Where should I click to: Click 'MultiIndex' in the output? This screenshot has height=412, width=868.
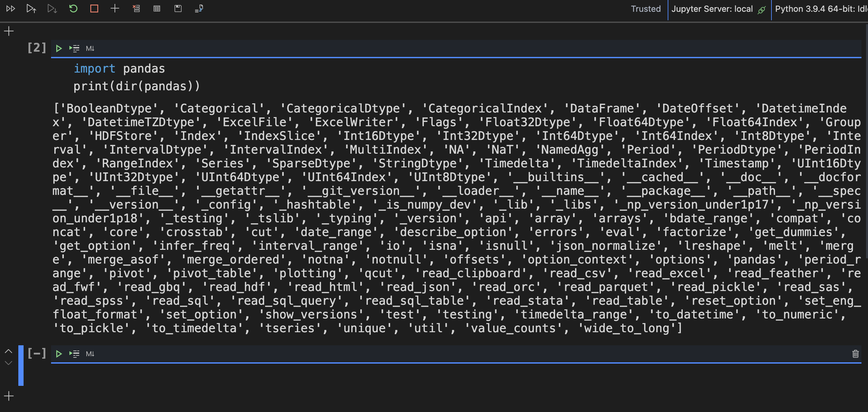point(386,149)
